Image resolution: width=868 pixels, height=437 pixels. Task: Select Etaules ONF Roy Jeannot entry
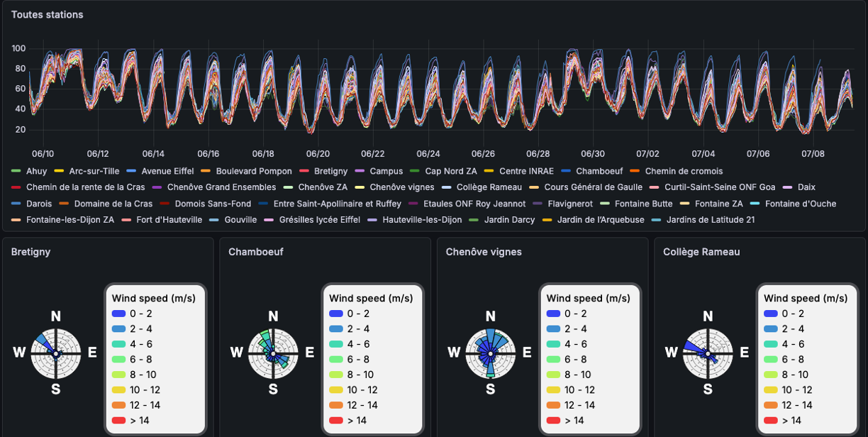[474, 204]
